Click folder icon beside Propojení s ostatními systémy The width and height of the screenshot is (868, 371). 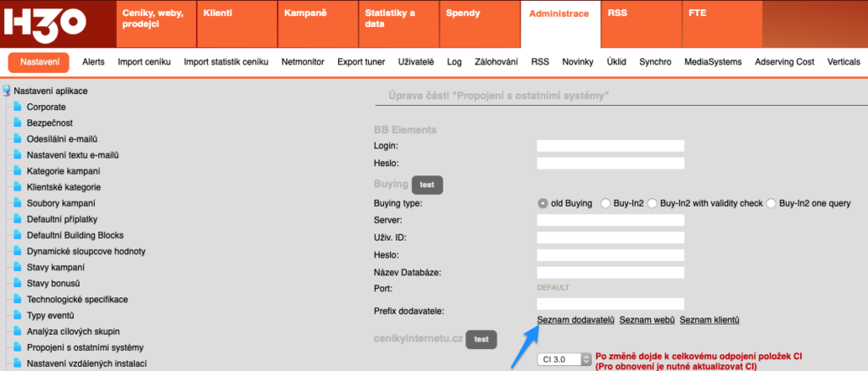point(17,347)
